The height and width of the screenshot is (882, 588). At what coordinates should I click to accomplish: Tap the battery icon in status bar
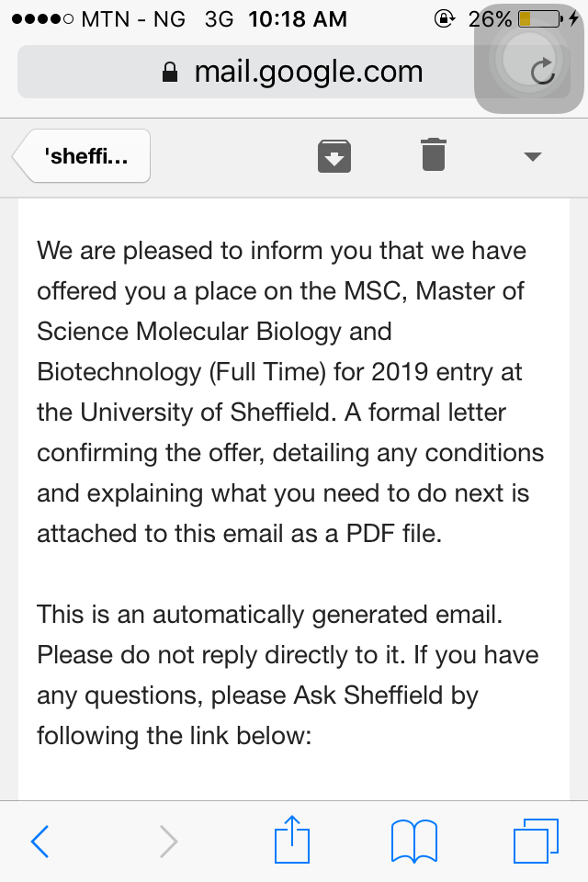(541, 19)
